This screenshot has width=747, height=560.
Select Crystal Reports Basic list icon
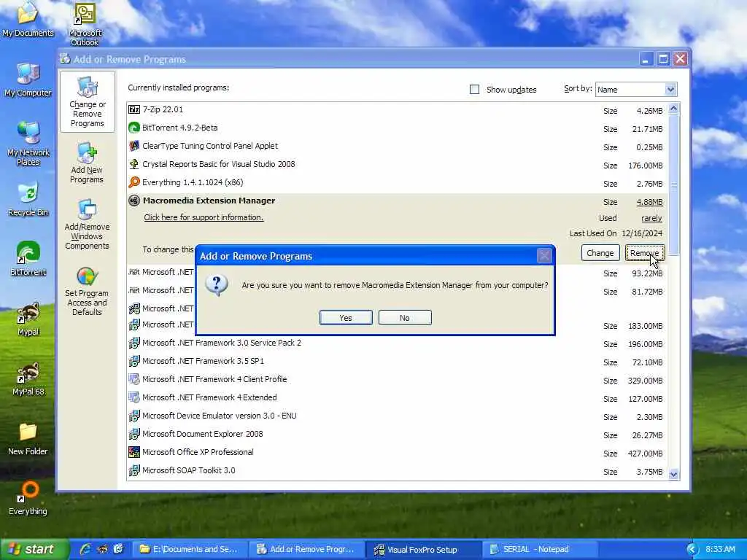pos(134,164)
